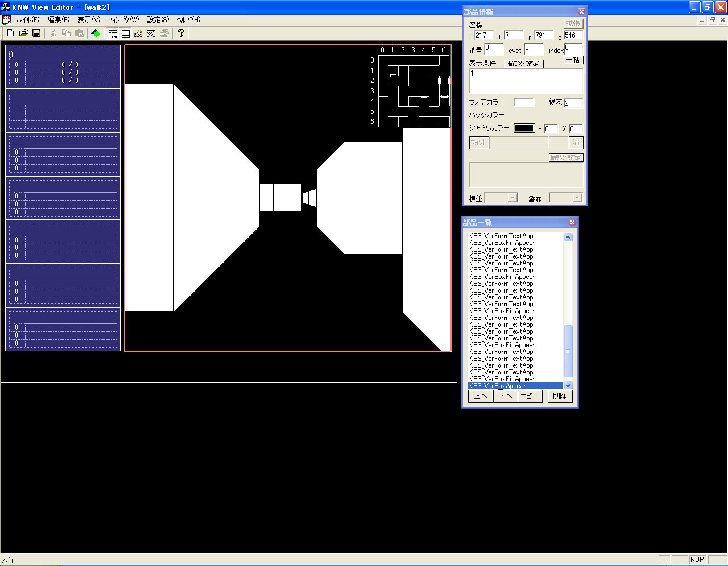The image size is (728, 566).
Task: Open the ファイル(F) menu
Action: tap(27, 20)
